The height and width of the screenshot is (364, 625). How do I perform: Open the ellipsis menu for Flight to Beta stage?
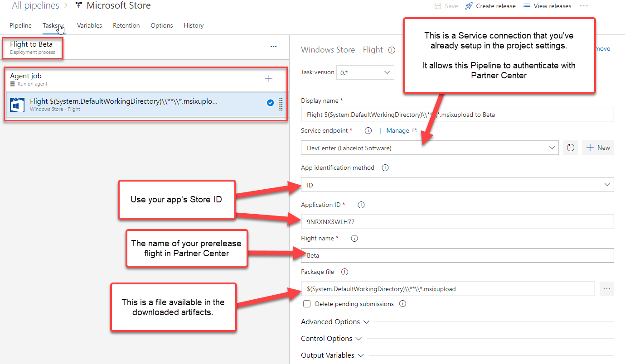273,46
